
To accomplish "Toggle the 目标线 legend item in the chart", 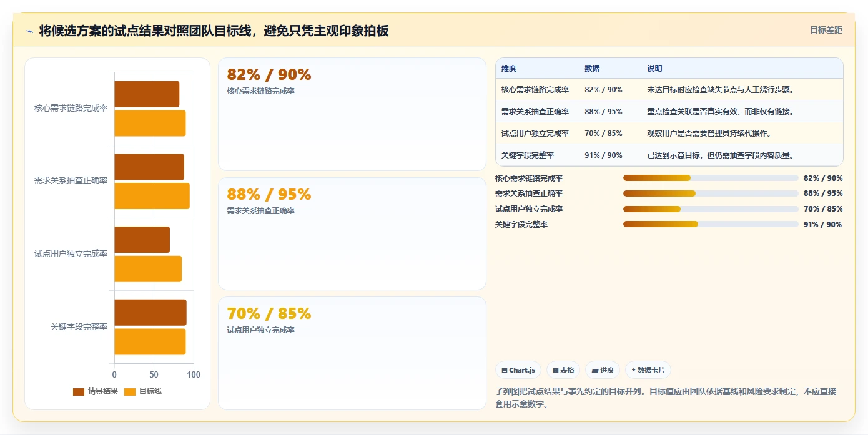I will pyautogui.click(x=143, y=391).
